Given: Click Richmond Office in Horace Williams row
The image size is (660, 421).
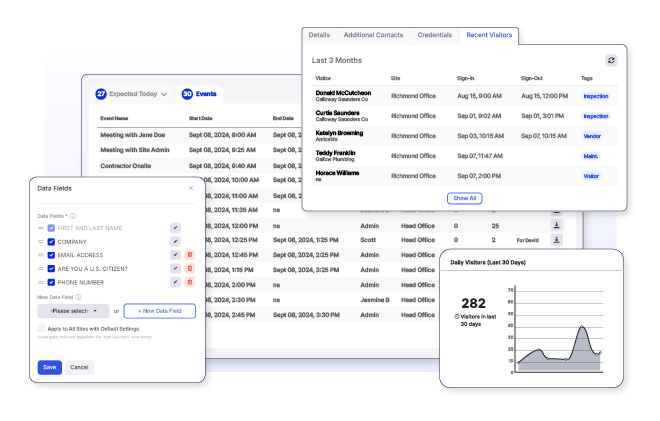Looking at the screenshot, I should point(413,176).
